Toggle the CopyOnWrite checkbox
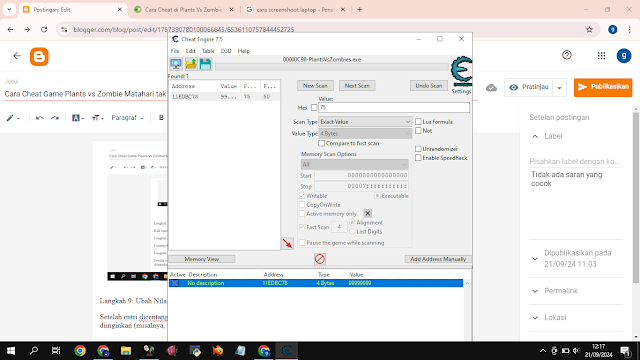 click(x=302, y=204)
